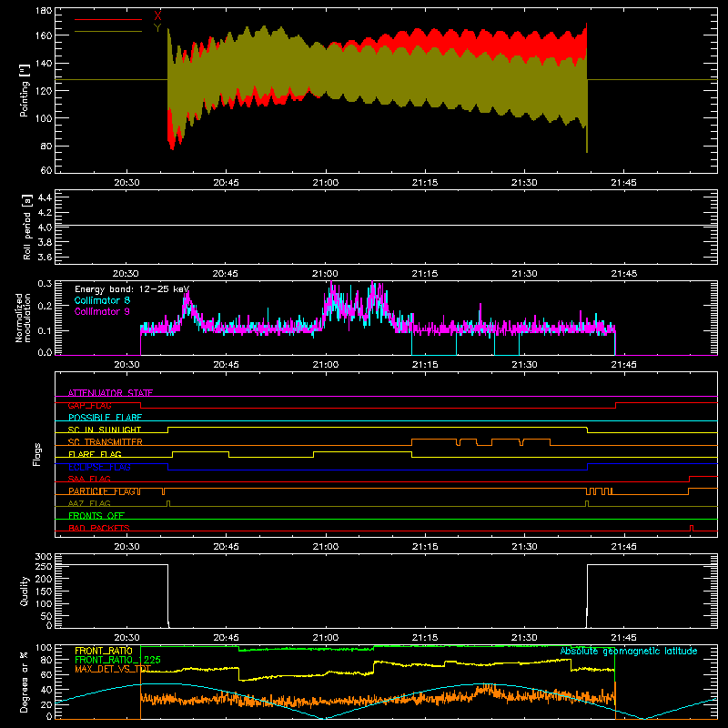Click the ATTENUATOR_STATE flag label
Viewport: 728px width, 728px height.
click(110, 393)
